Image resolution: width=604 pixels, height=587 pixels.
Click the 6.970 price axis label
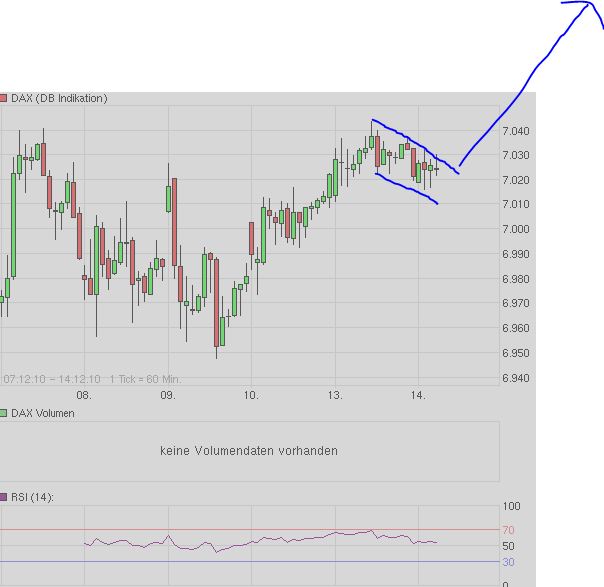click(x=516, y=303)
